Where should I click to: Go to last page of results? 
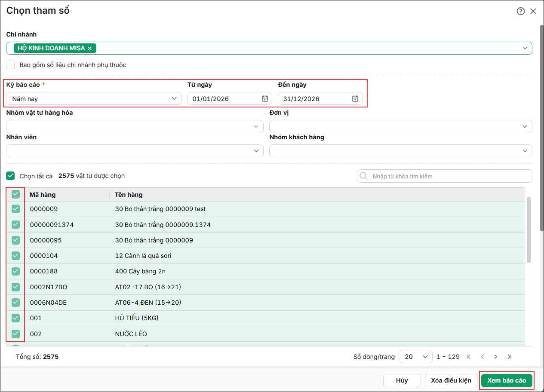[510, 356]
